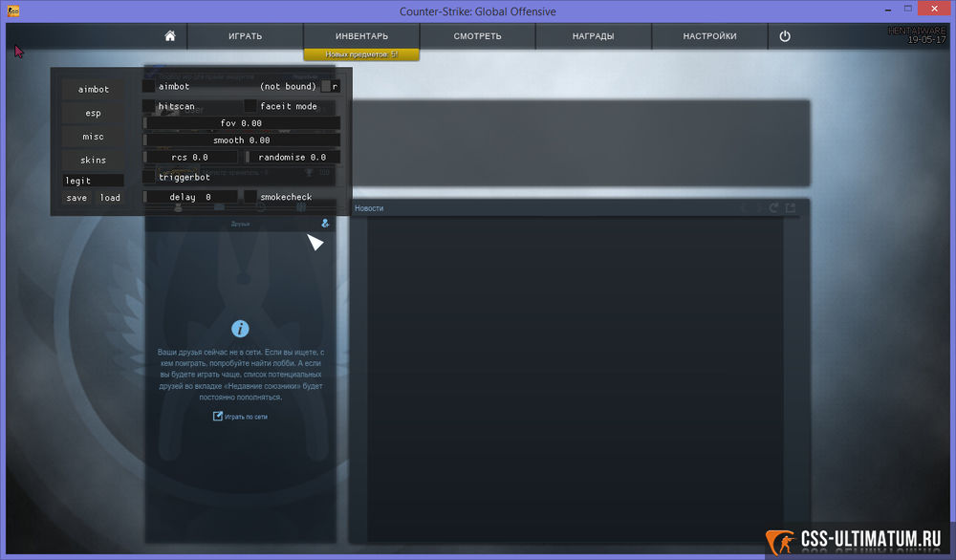Maximize the Counter-Strike window
Viewport: 956px width, 560px height.
point(908,10)
